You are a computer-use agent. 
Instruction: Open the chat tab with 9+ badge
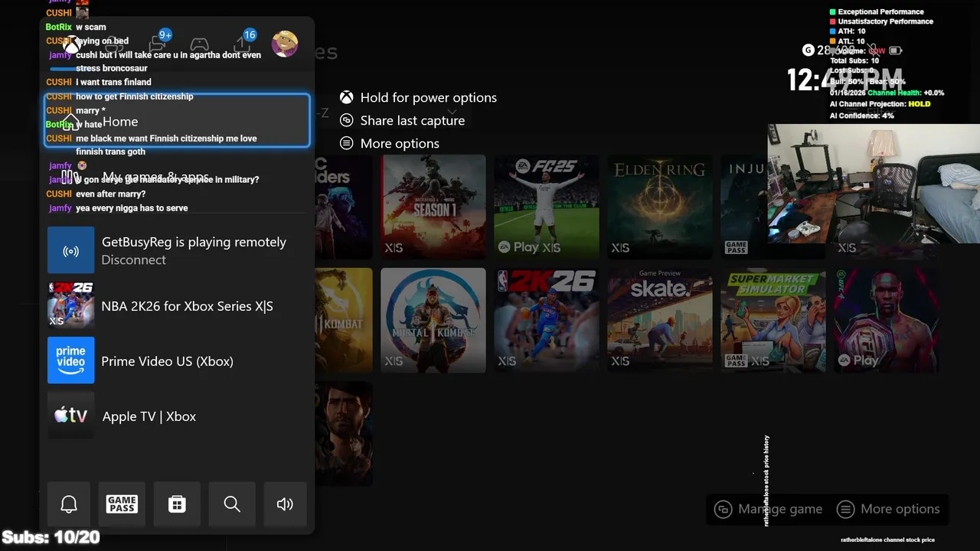159,43
